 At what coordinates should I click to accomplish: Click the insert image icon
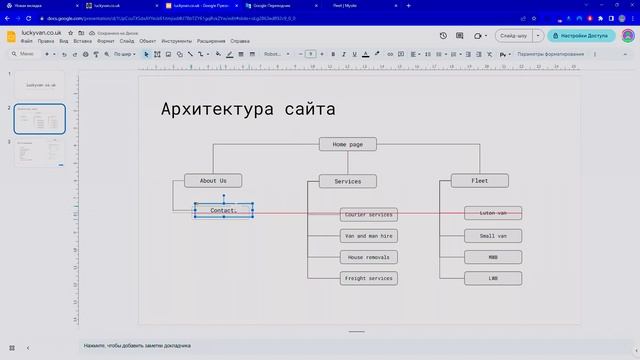168,54
